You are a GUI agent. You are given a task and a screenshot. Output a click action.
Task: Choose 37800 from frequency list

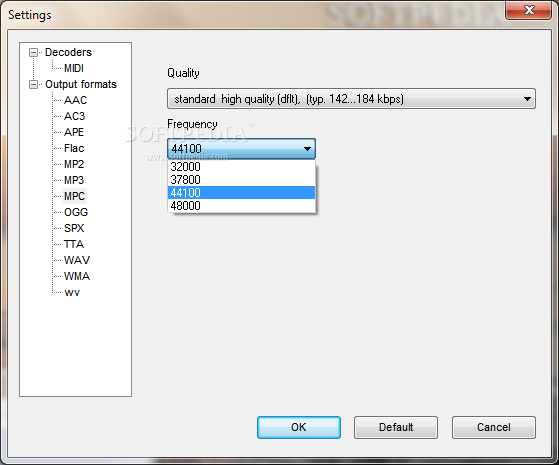[x=241, y=180]
